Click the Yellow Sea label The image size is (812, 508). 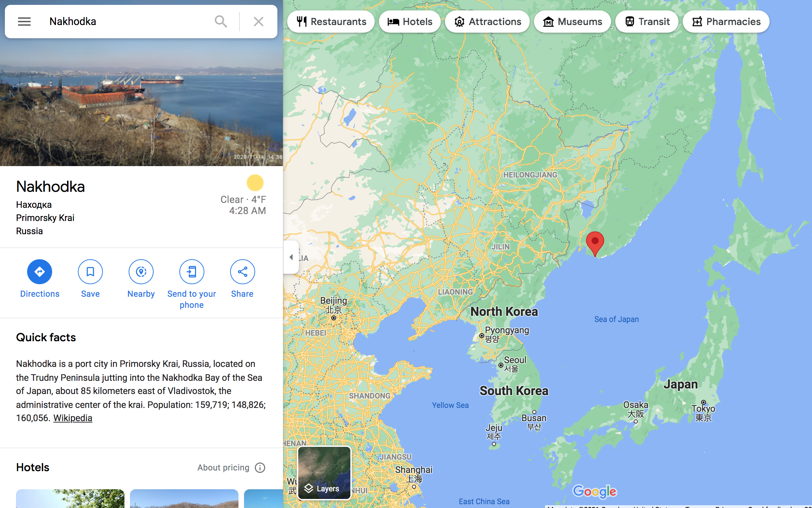point(450,405)
